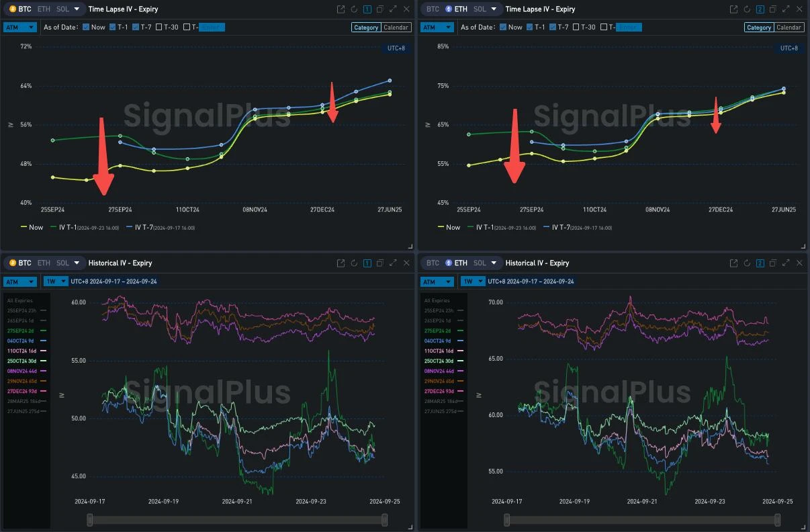Viewport: 810px width, 532px height.
Task: Uncheck the Now checkbox in BTC Time Lapse
Action: (85, 28)
